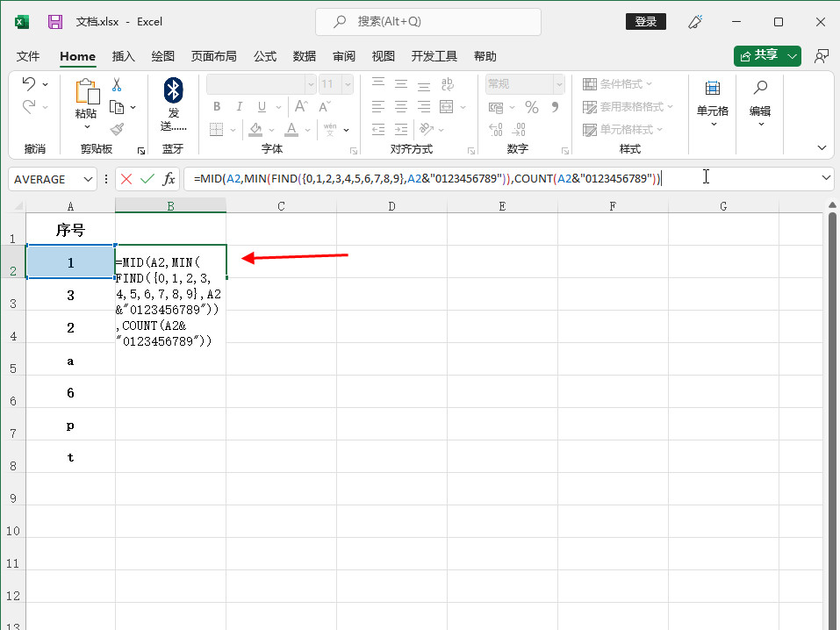This screenshot has width=840, height=630.
Task: Click the search box 搜索(Alt+Q)
Action: [x=428, y=21]
